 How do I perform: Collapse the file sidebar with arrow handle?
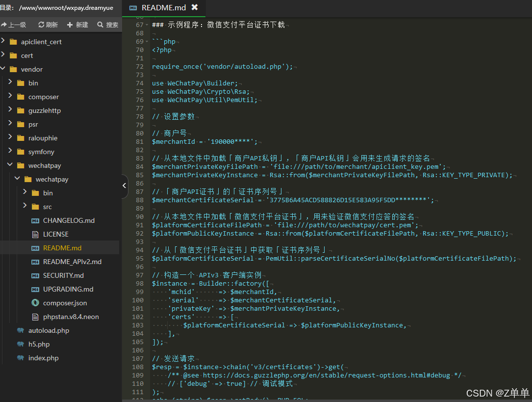pyautogui.click(x=125, y=186)
